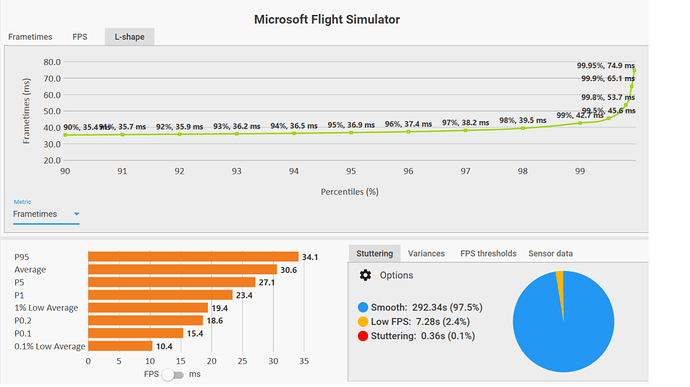The height and width of the screenshot is (387, 690).
Task: Click the P0.1 orange bar
Action: pyautogui.click(x=136, y=333)
